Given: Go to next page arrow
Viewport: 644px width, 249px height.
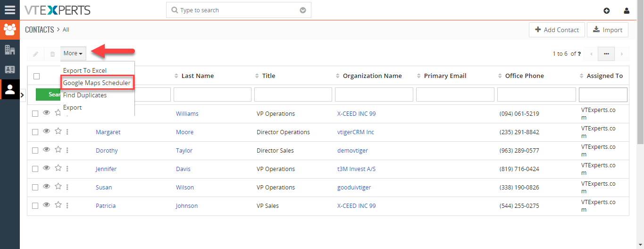Looking at the screenshot, I should point(622,54).
